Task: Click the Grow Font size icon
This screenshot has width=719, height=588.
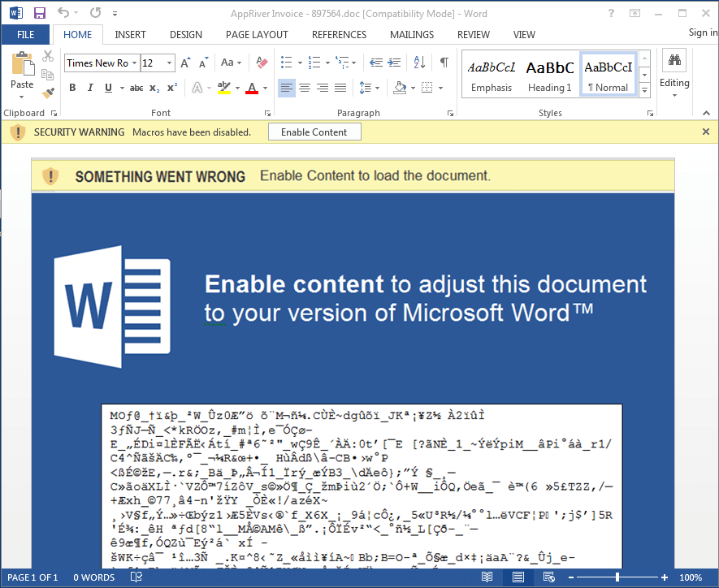Action: 185,63
